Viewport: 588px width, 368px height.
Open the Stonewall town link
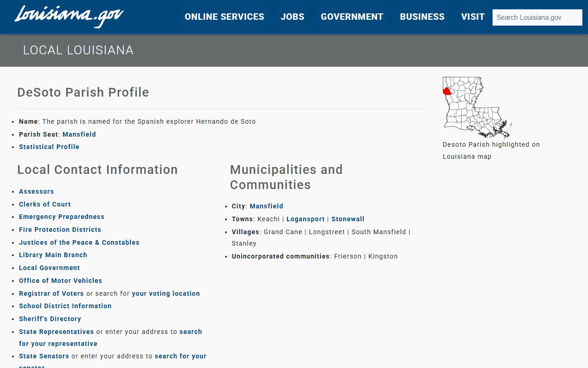(348, 219)
